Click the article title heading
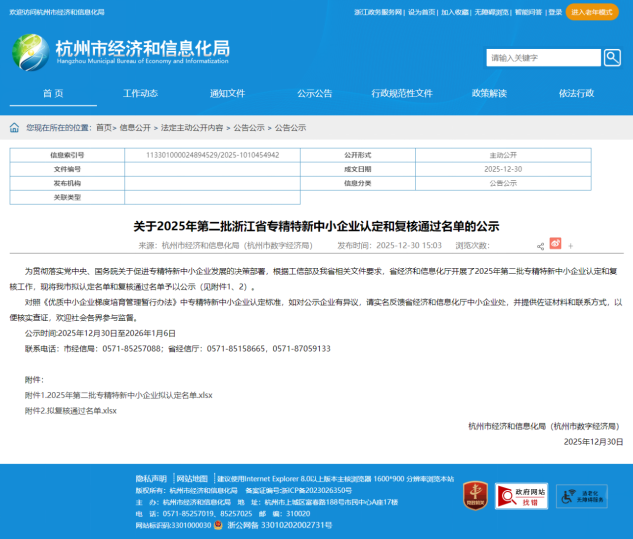The width and height of the screenshot is (633, 539). click(316, 226)
